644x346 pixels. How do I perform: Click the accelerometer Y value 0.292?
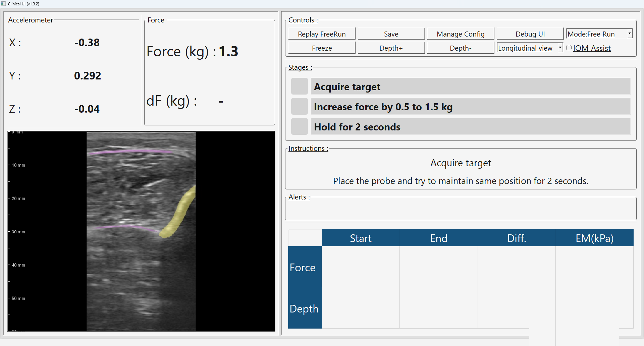click(x=88, y=76)
